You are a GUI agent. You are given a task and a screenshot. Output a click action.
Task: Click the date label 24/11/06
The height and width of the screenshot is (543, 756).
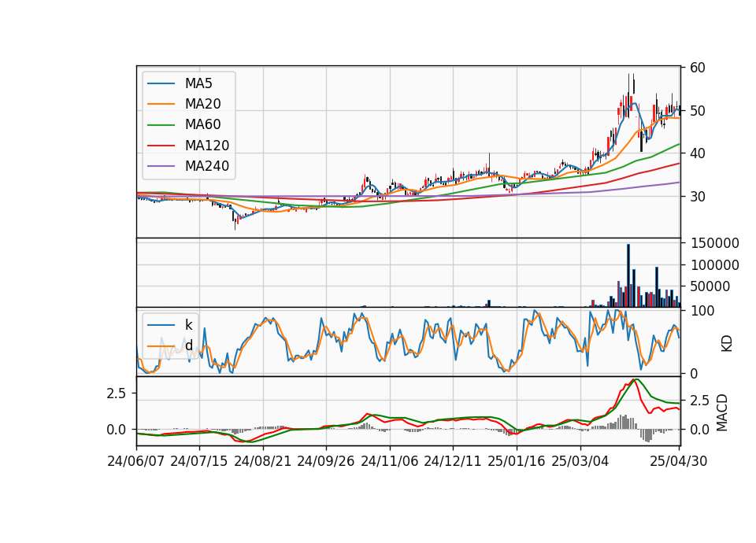390,461
